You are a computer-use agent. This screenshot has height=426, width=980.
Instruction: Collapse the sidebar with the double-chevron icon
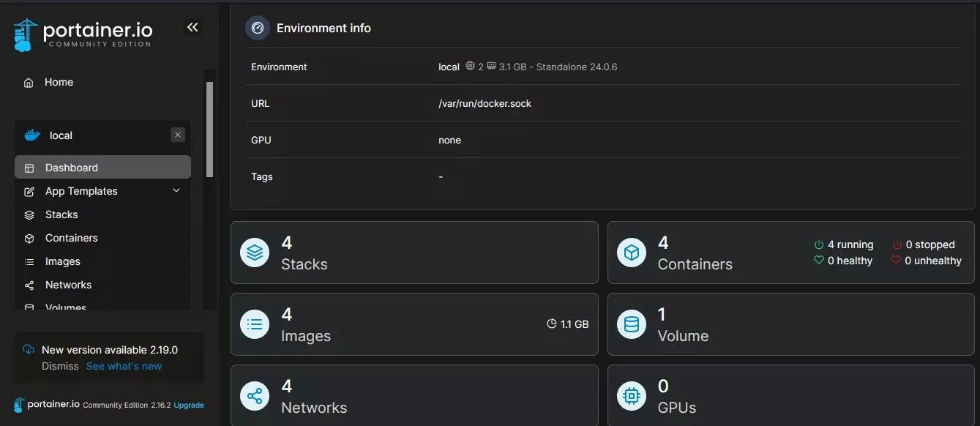point(192,28)
